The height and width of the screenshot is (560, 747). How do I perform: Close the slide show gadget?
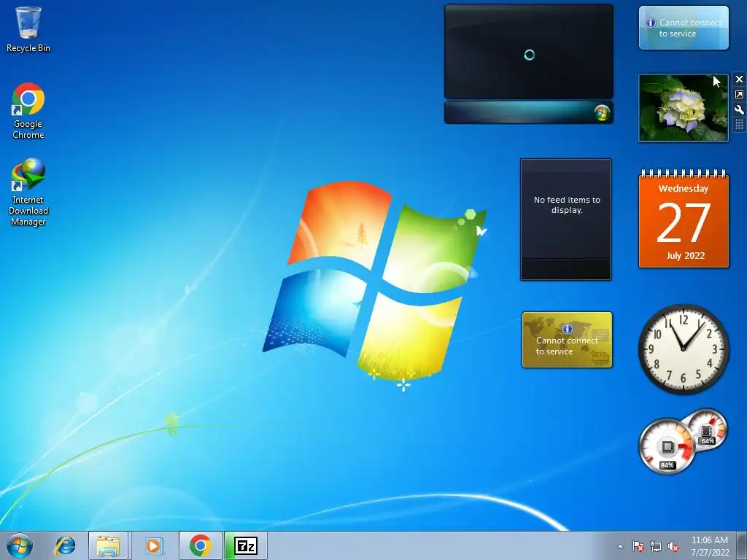(x=739, y=79)
